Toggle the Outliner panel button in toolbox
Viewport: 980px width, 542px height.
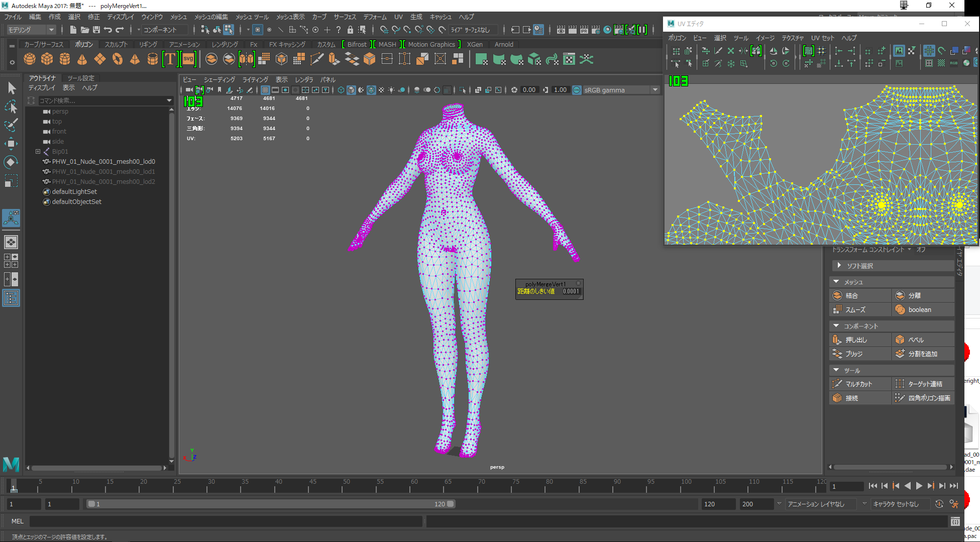click(11, 298)
